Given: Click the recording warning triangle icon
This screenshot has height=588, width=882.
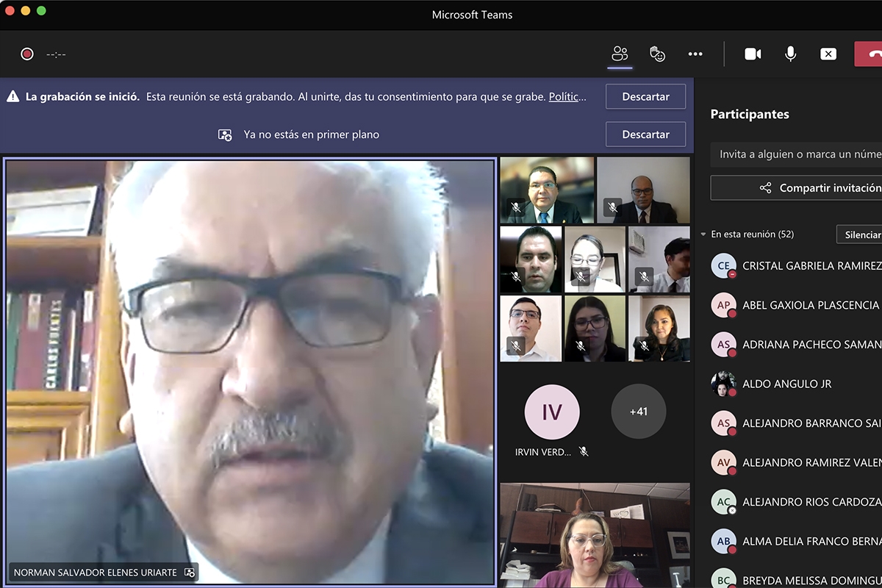Looking at the screenshot, I should point(12,96).
